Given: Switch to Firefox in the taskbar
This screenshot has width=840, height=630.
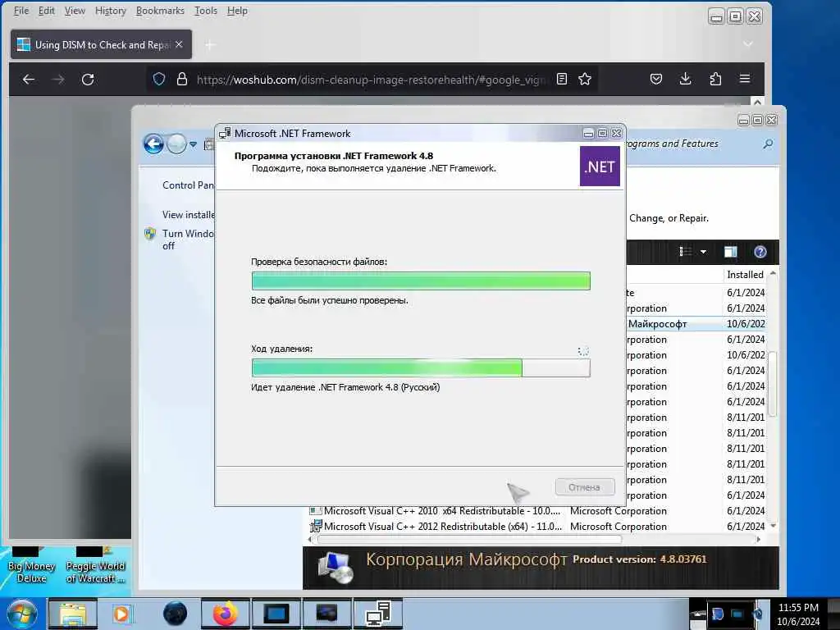Looking at the screenshot, I should tap(226, 614).
